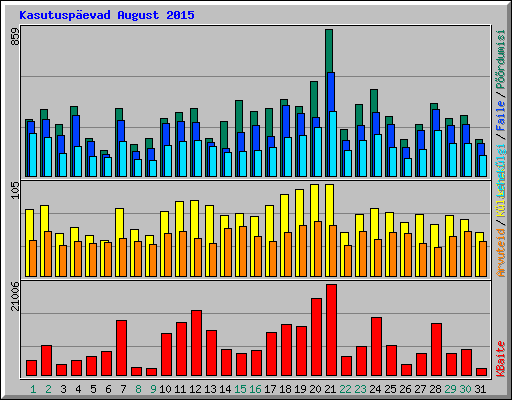Select the blue bar for day 18
This screenshot has height=400, width=512.
click(x=286, y=121)
